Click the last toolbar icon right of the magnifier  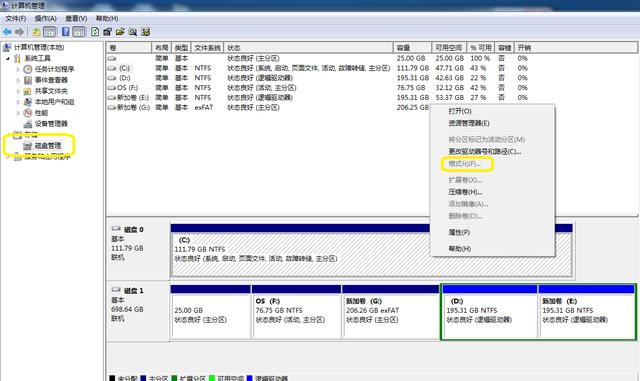[146, 32]
